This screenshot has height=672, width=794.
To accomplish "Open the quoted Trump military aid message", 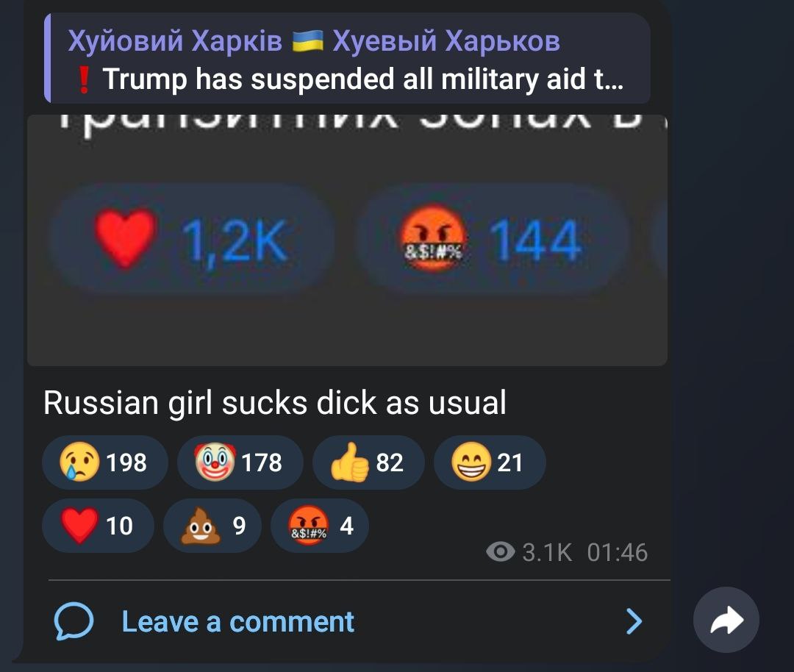I will tap(347, 59).
